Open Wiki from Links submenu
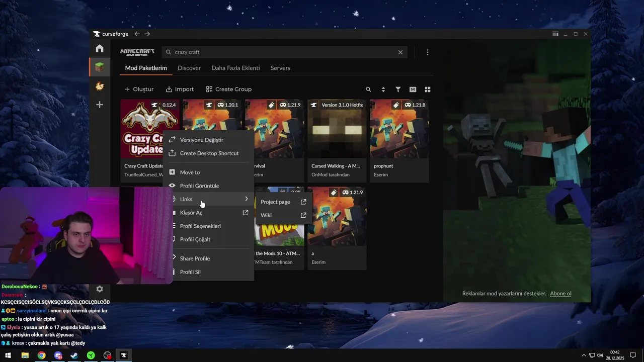The height and width of the screenshot is (362, 644). pos(283,215)
